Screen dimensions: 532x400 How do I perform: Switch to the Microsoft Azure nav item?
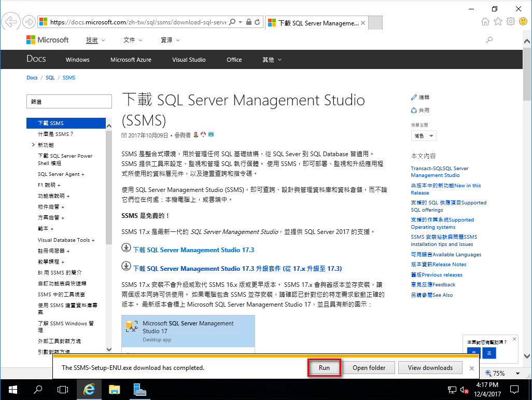(x=131, y=59)
